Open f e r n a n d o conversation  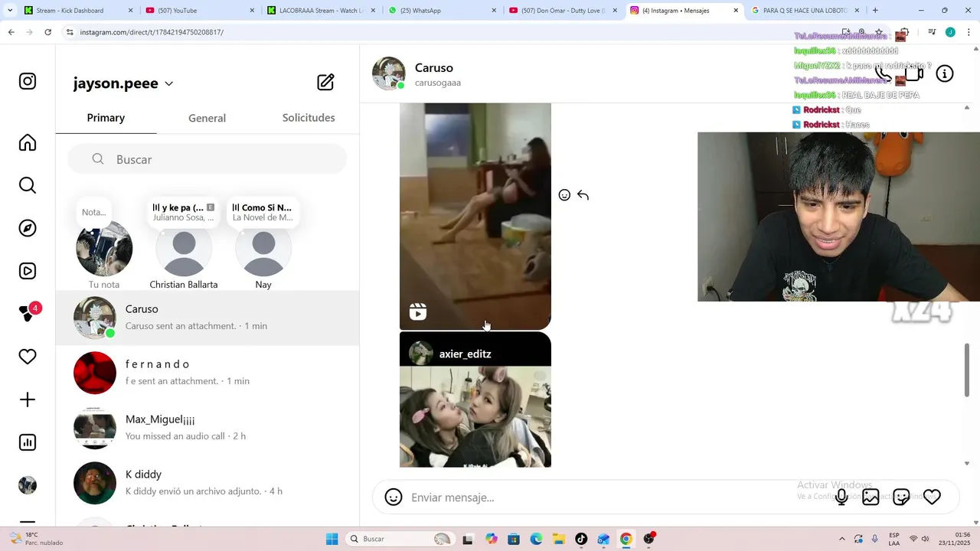point(207,373)
